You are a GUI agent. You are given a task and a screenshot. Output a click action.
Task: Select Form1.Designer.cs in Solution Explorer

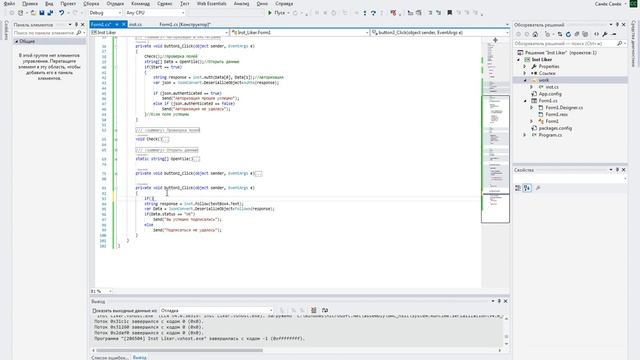tap(564, 108)
